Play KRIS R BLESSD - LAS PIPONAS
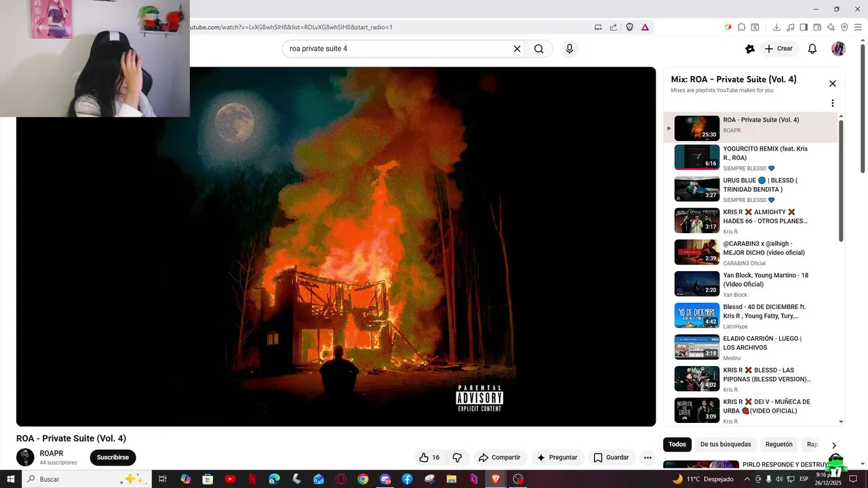Viewport: 868px width, 488px height. pyautogui.click(x=751, y=379)
